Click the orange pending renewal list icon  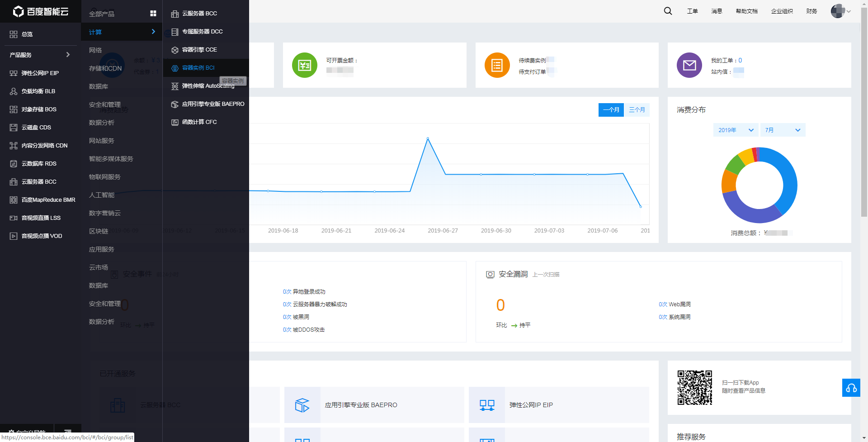497,65
